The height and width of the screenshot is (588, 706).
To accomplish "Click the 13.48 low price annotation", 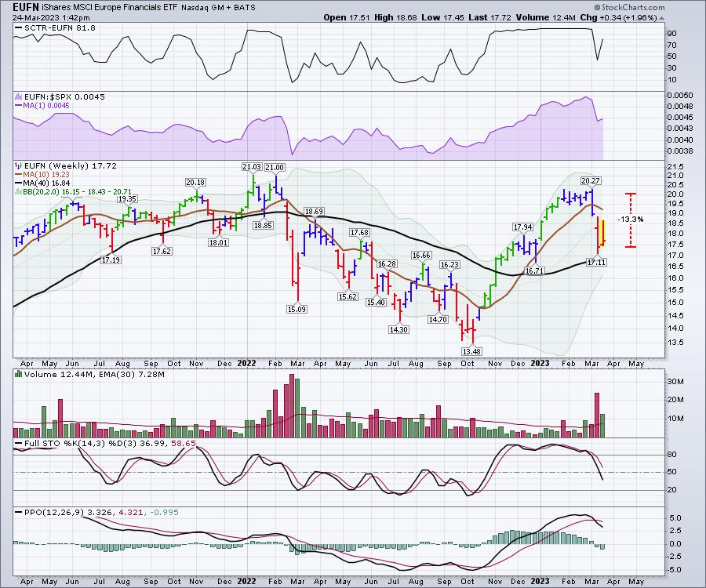I will pyautogui.click(x=471, y=352).
